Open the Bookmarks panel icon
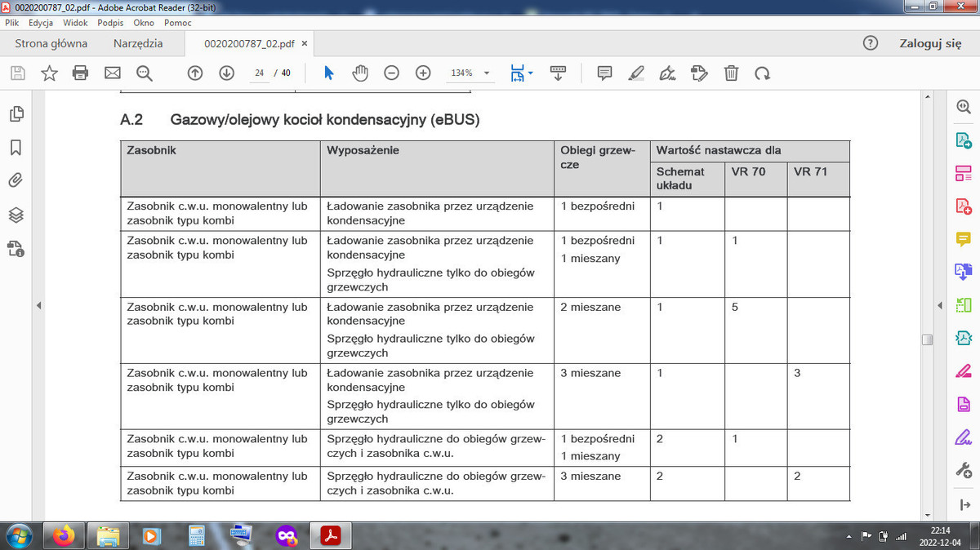The height and width of the screenshot is (550, 980). [16, 148]
